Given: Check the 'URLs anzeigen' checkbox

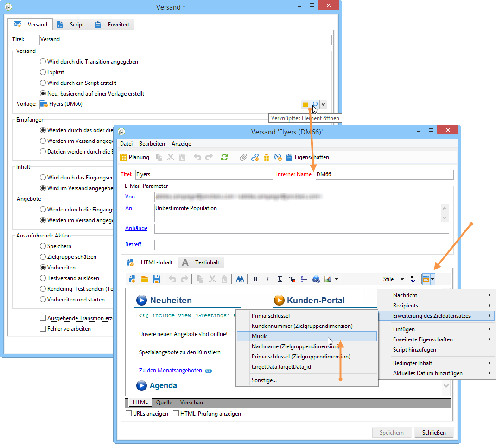Looking at the screenshot, I should [129, 414].
